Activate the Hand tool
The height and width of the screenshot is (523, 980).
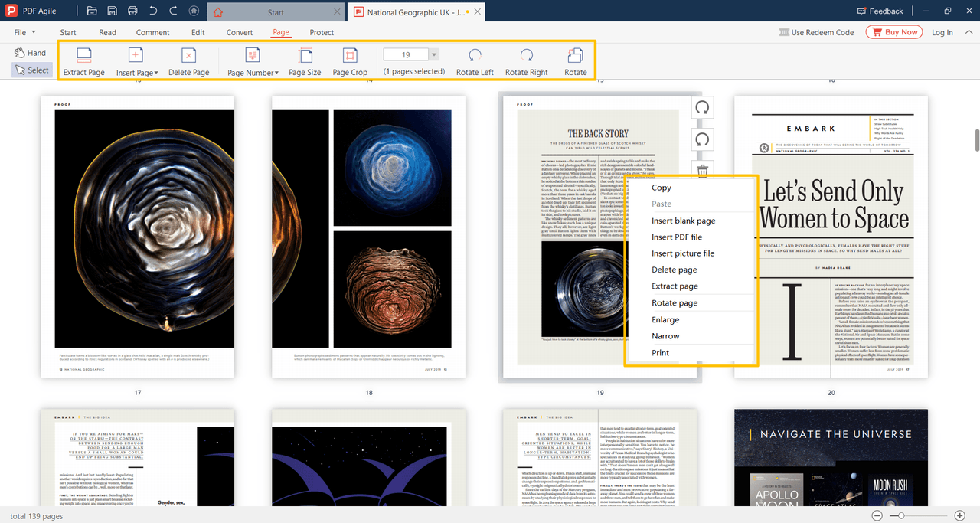pyautogui.click(x=30, y=52)
